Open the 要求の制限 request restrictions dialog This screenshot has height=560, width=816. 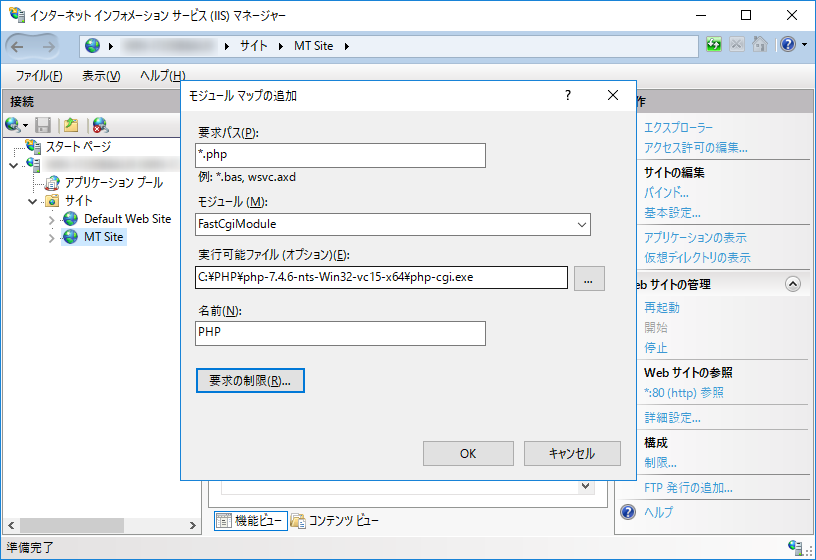point(250,381)
